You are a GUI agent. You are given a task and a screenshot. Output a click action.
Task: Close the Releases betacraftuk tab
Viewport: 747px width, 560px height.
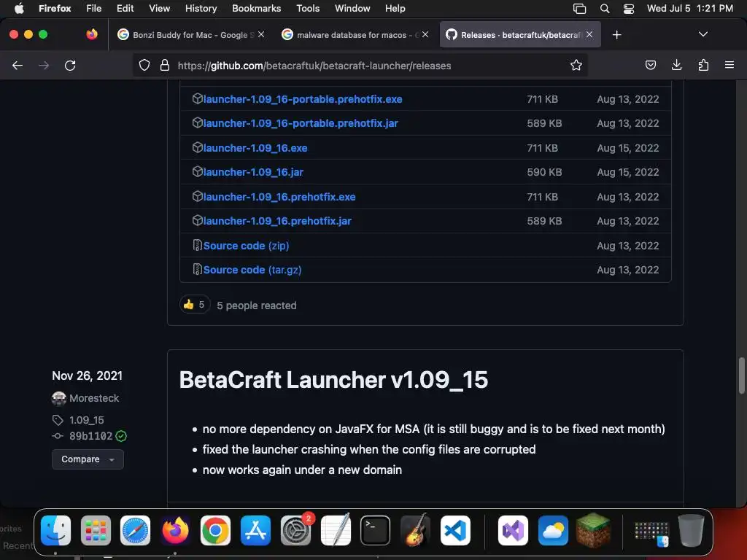pyautogui.click(x=589, y=34)
